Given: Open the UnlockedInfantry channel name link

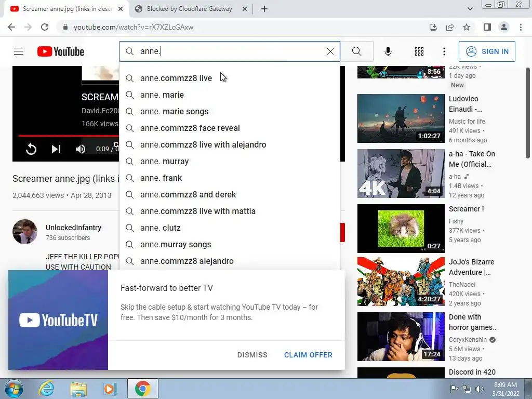Looking at the screenshot, I should click(73, 228).
